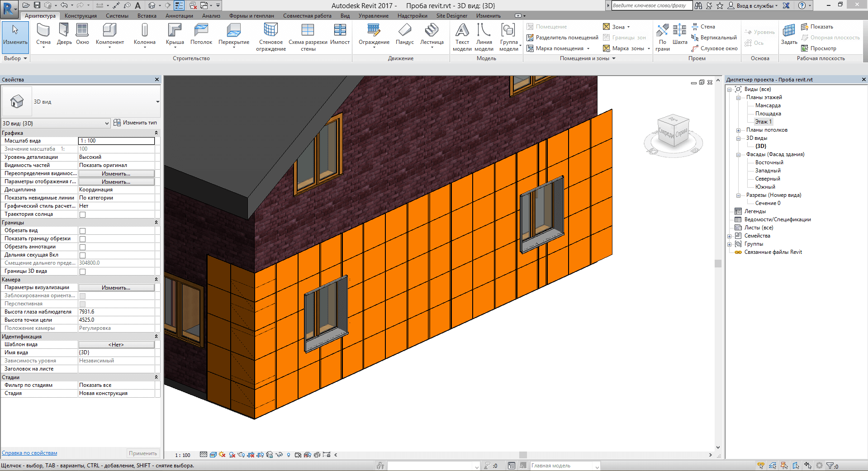The width and height of the screenshot is (868, 471).
Task: Toggle the Траектория солнца checkbox
Action: point(82,214)
